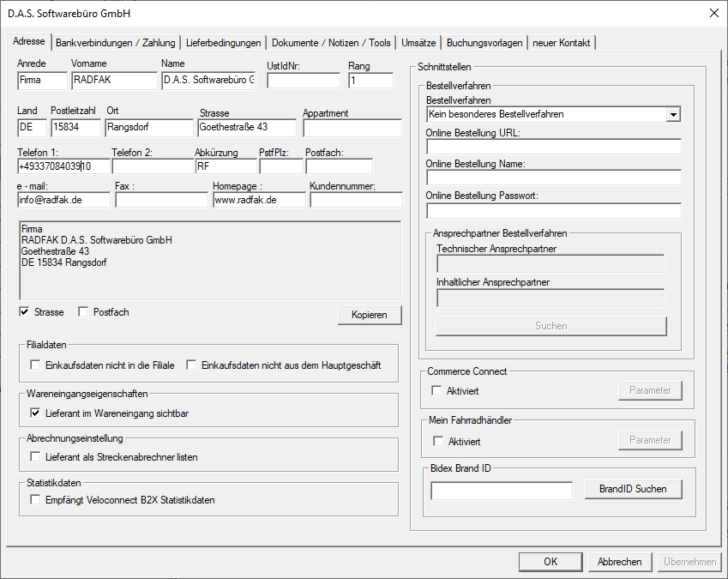This screenshot has width=728, height=579.
Task: Open the Lieferbedingungen tab
Action: (x=223, y=43)
